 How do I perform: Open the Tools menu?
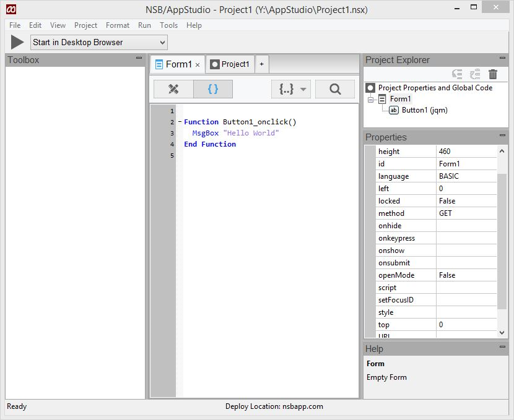tap(169, 25)
